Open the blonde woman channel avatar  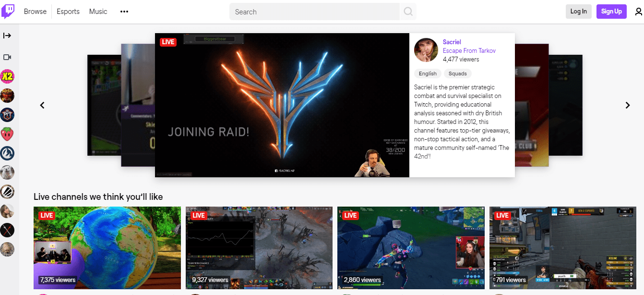[7, 210]
